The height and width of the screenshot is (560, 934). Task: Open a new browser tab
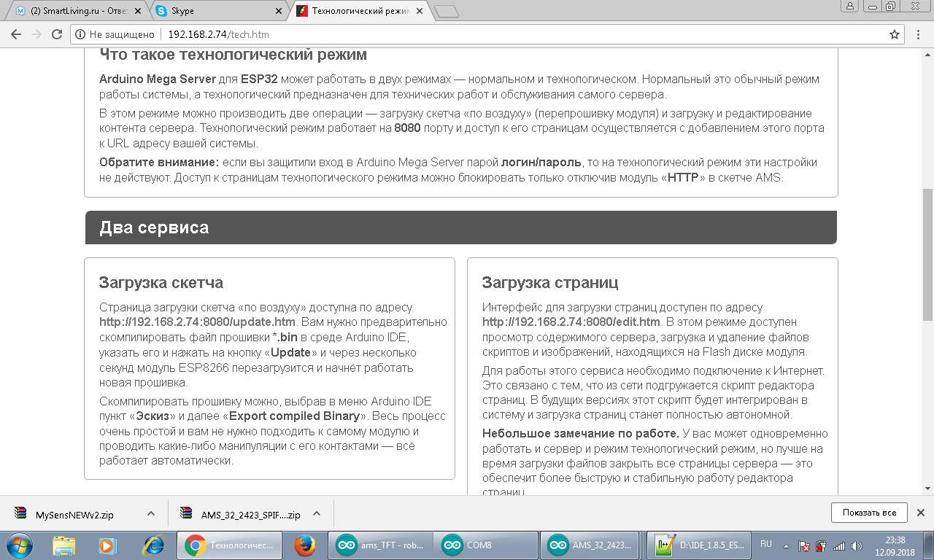(445, 11)
